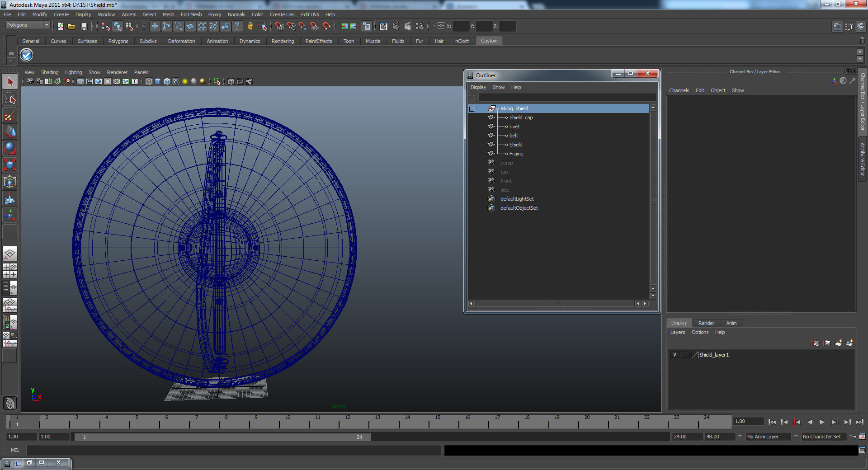Image resolution: width=868 pixels, height=470 pixels.
Task: Click the New Scene icon
Action: point(60,26)
